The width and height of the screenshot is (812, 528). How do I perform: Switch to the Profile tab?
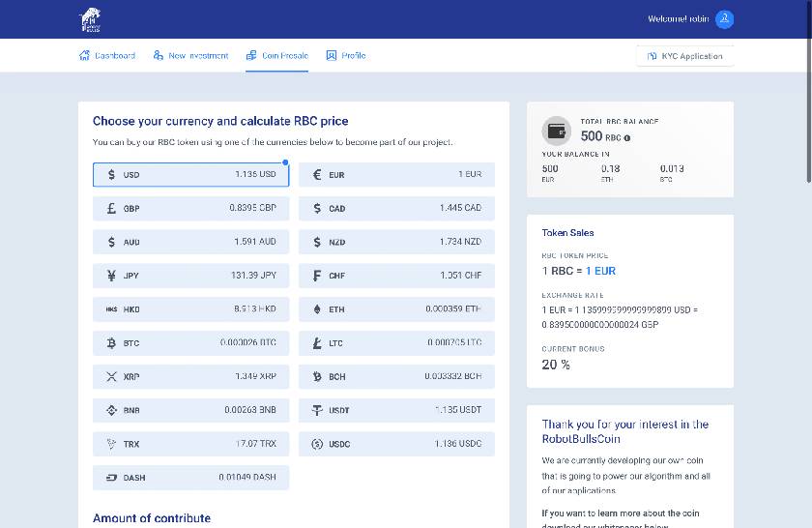tap(346, 56)
